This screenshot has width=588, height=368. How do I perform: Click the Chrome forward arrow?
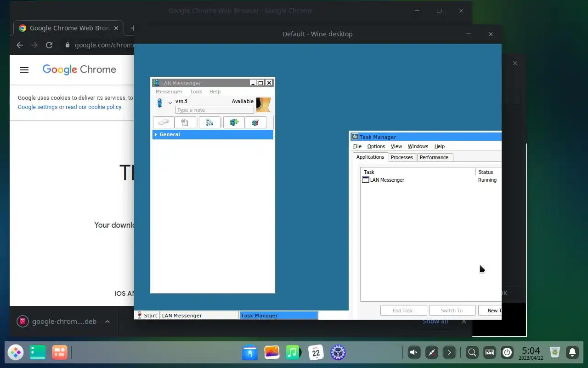point(34,45)
